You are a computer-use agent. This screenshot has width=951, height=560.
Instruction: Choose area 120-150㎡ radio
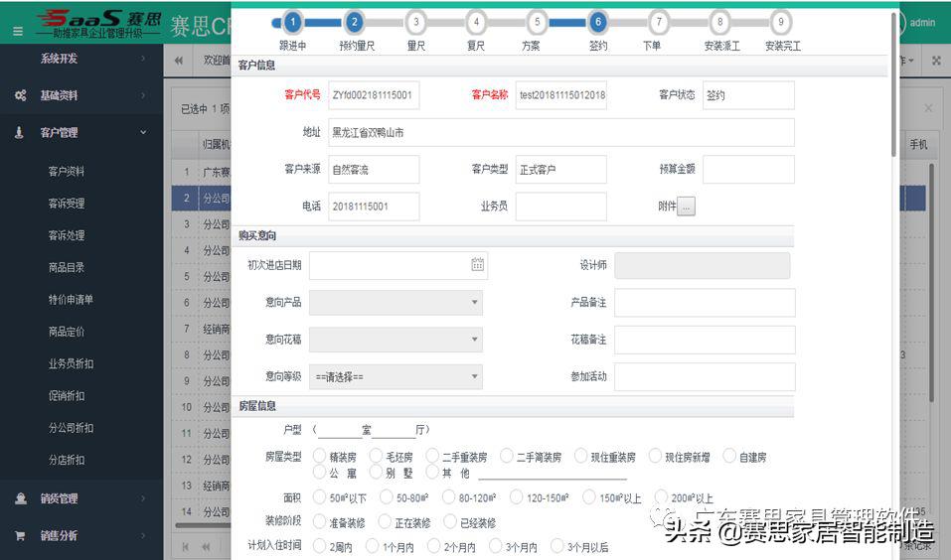tap(516, 497)
